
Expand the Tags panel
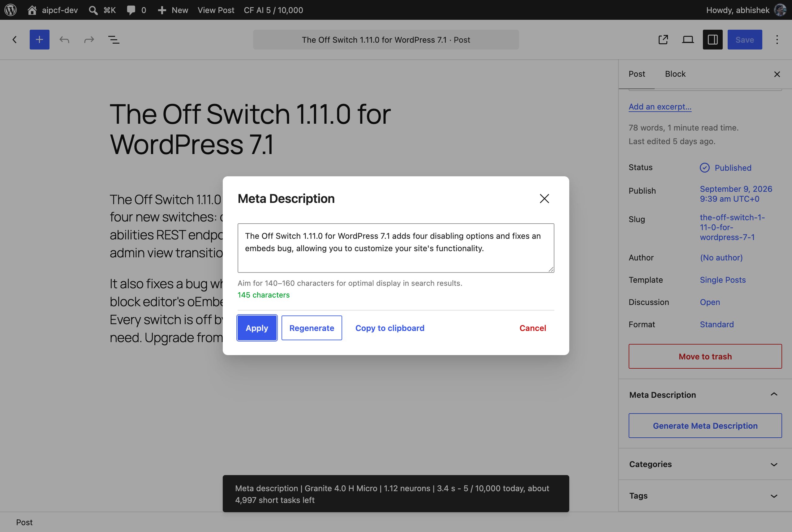pyautogui.click(x=705, y=496)
